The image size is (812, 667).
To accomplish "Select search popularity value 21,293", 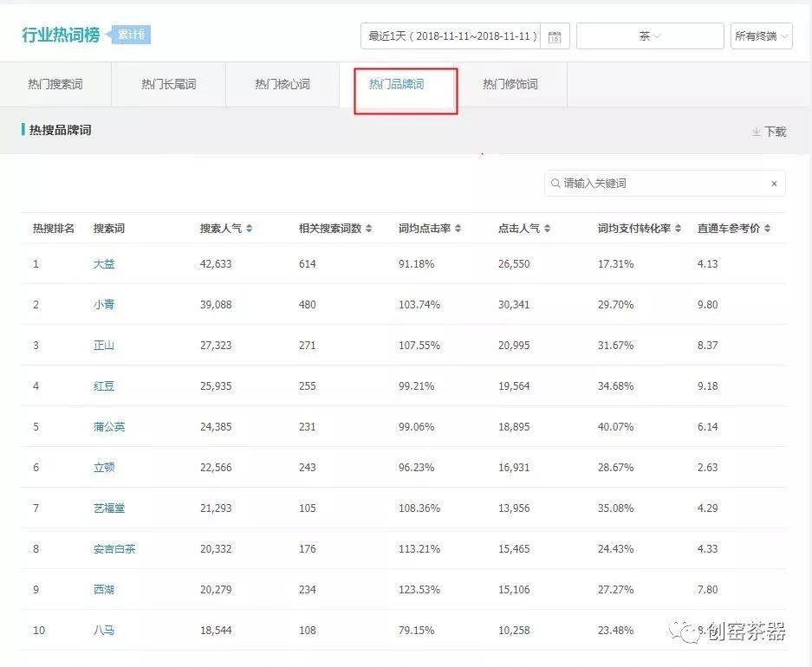I will pyautogui.click(x=216, y=508).
